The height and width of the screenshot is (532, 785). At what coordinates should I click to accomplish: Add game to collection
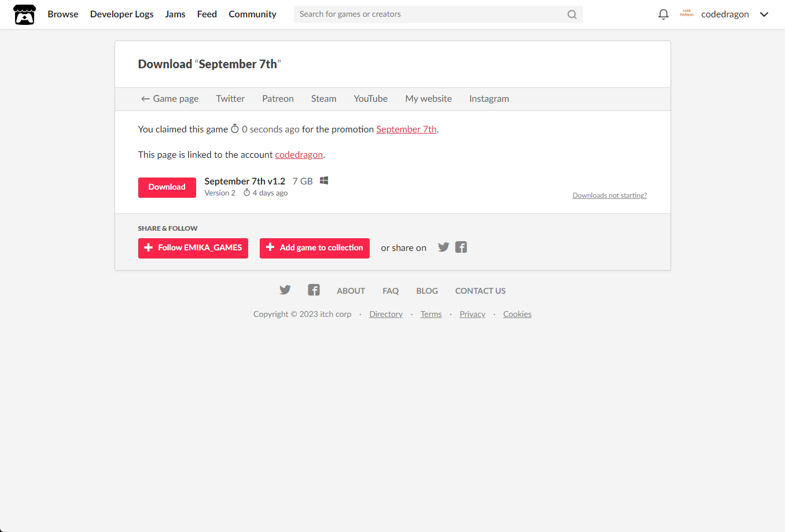tap(315, 248)
